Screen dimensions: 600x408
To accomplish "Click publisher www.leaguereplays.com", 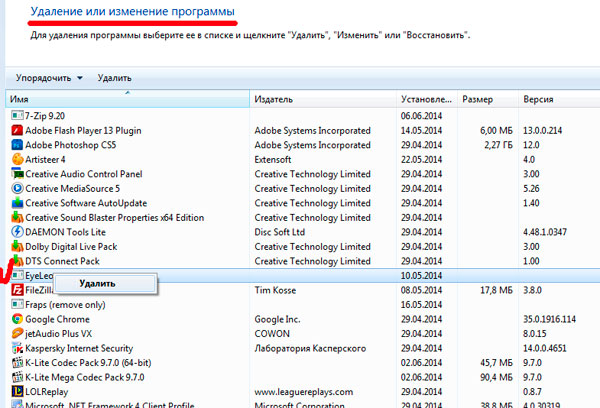I will [x=304, y=392].
